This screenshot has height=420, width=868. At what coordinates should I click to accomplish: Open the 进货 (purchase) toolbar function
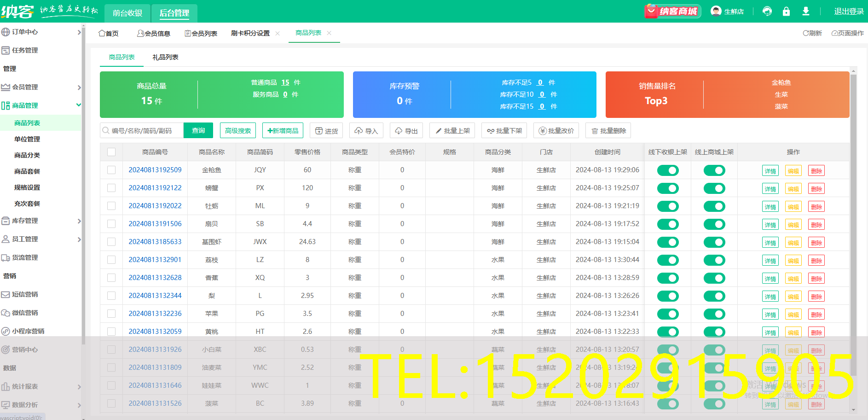326,130
